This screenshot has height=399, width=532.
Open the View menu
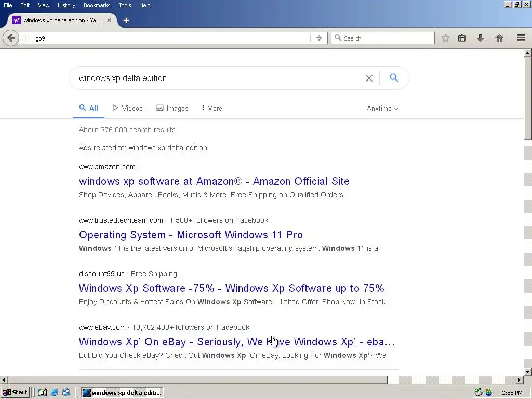(44, 5)
